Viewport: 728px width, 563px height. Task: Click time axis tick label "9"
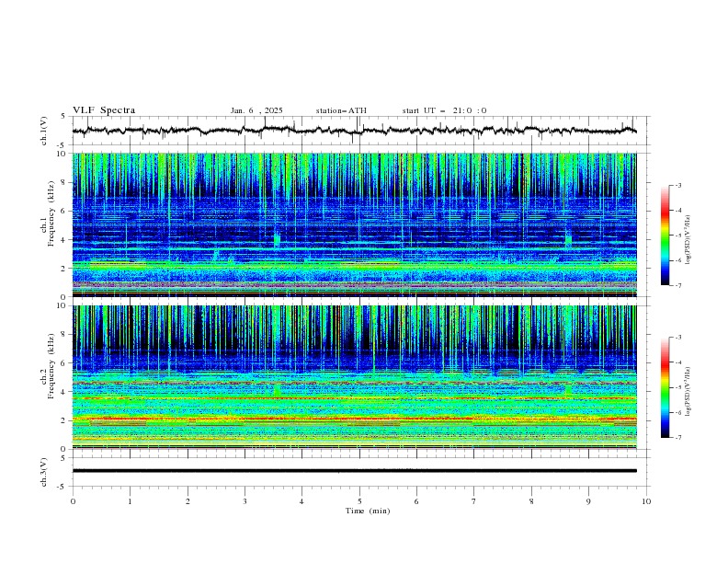(x=588, y=501)
